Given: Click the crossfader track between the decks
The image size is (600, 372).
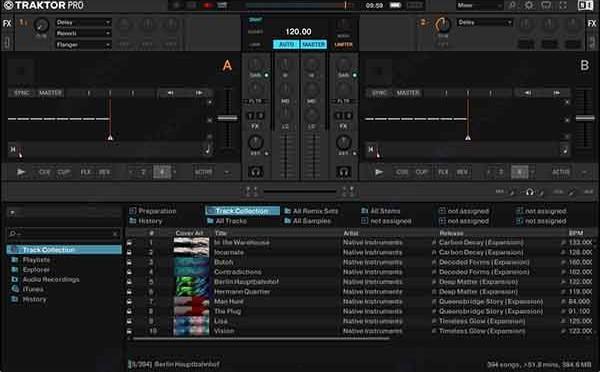Looking at the screenshot, I should click(300, 191).
